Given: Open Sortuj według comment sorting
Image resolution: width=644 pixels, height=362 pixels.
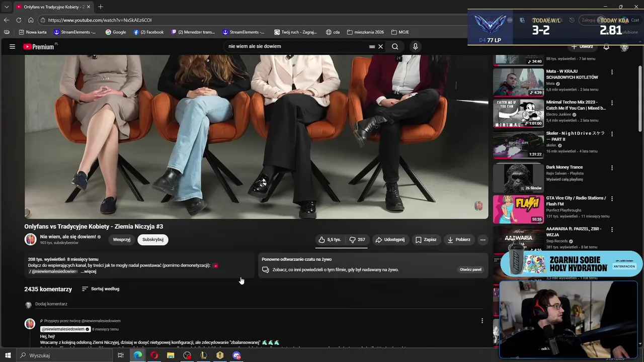Looking at the screenshot, I should coord(101,289).
